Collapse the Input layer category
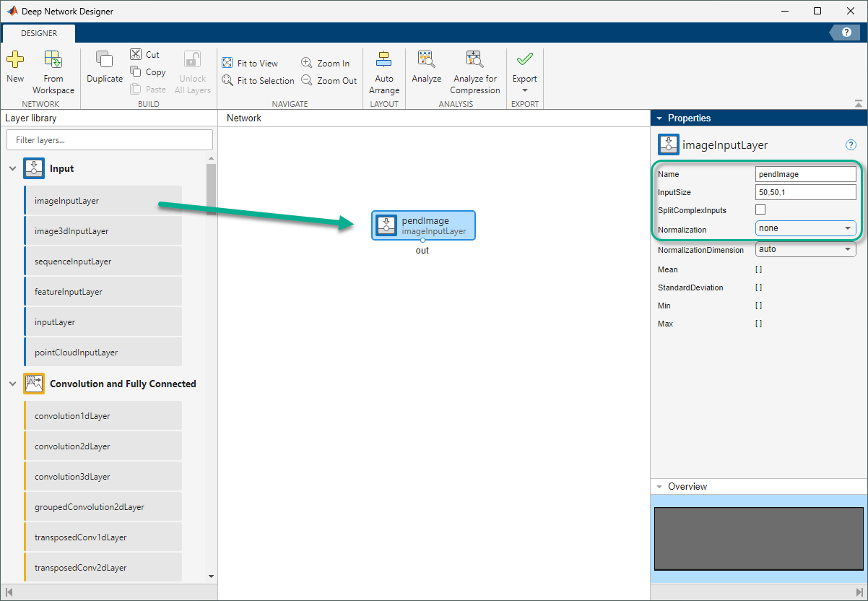This screenshot has width=868, height=601. point(12,169)
